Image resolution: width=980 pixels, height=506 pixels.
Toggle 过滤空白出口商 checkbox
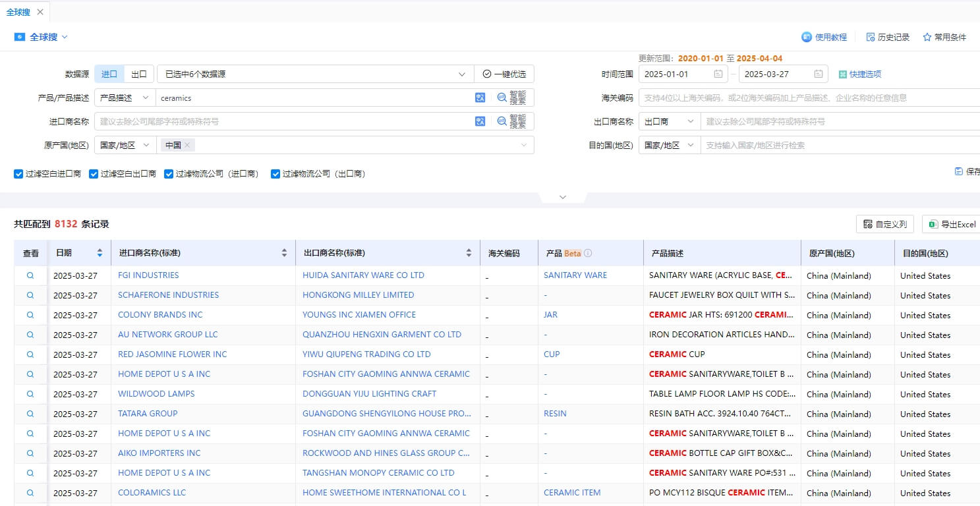pos(94,174)
